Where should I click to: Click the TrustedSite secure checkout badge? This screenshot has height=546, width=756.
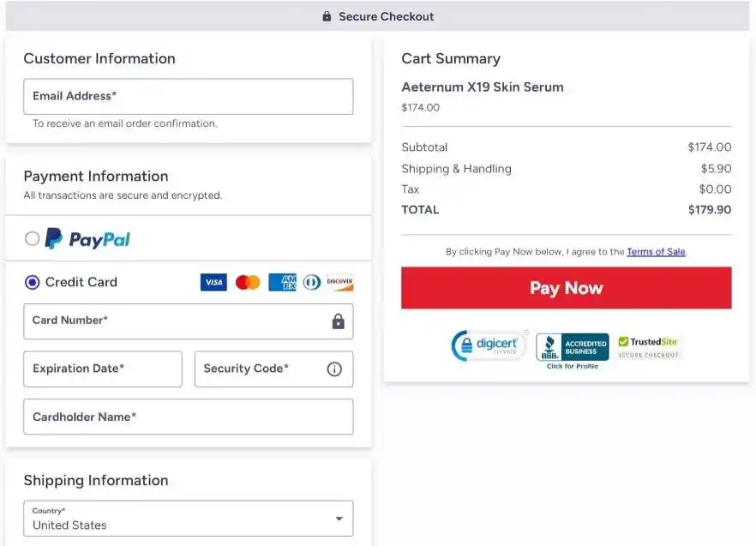coord(648,348)
